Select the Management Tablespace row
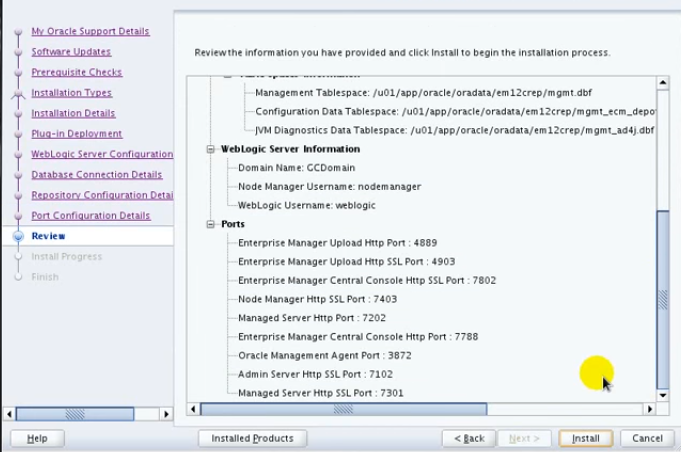 (x=423, y=93)
